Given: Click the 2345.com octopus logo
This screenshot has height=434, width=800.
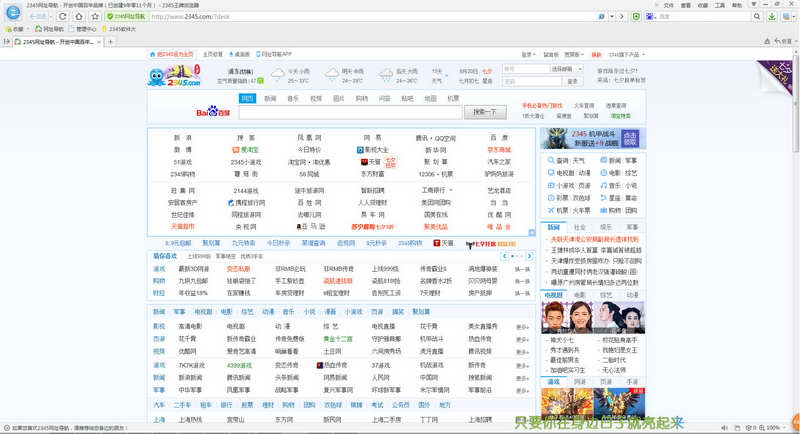Looking at the screenshot, I should tap(174, 75).
